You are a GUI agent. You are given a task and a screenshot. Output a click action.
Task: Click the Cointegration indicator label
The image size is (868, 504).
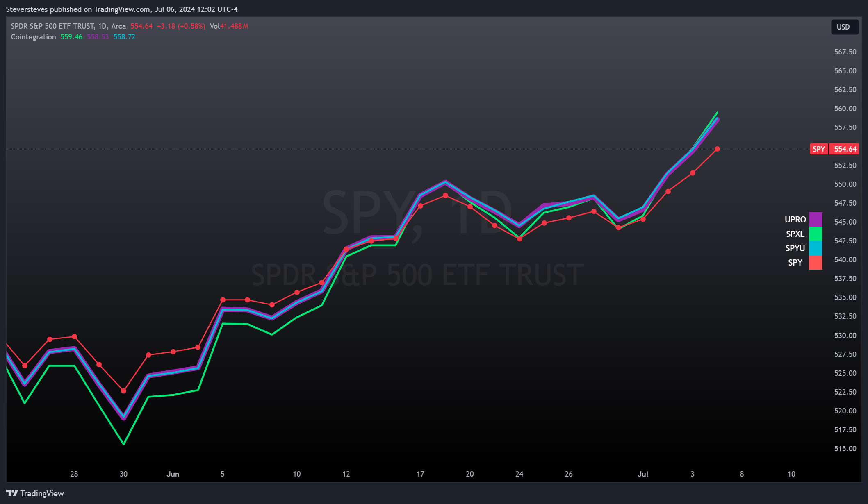pyautogui.click(x=33, y=37)
